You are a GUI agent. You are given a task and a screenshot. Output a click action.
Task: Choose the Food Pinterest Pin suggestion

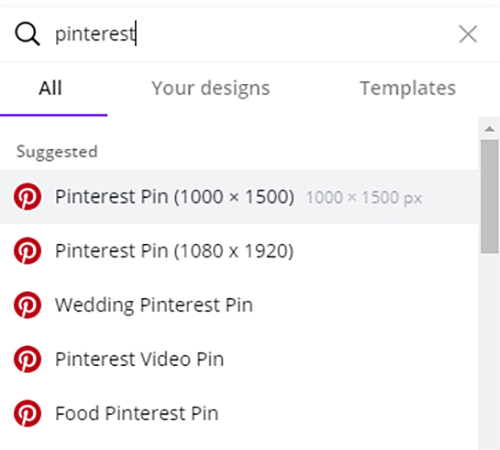(x=239, y=413)
